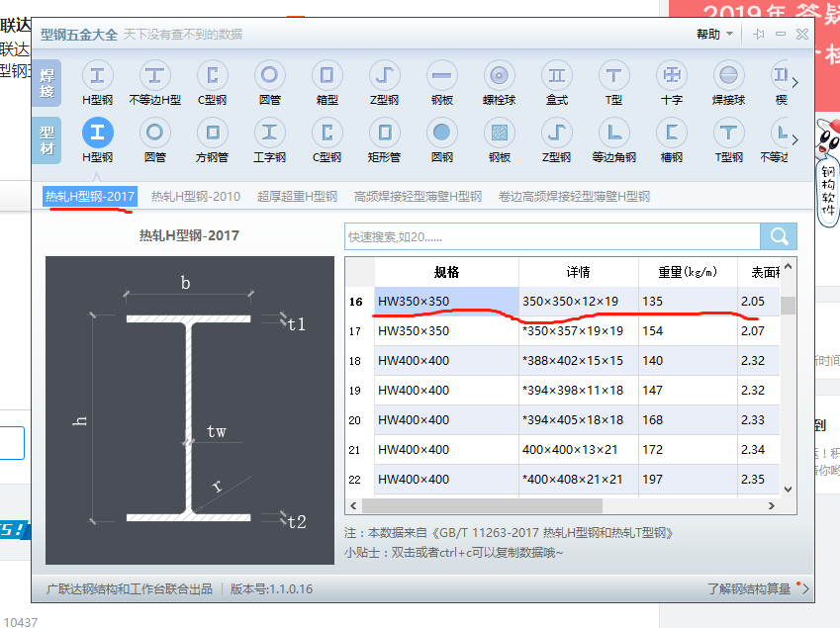Select profile 圆管 icon in 型材 row
This screenshot has width=840, height=628.
[x=154, y=133]
